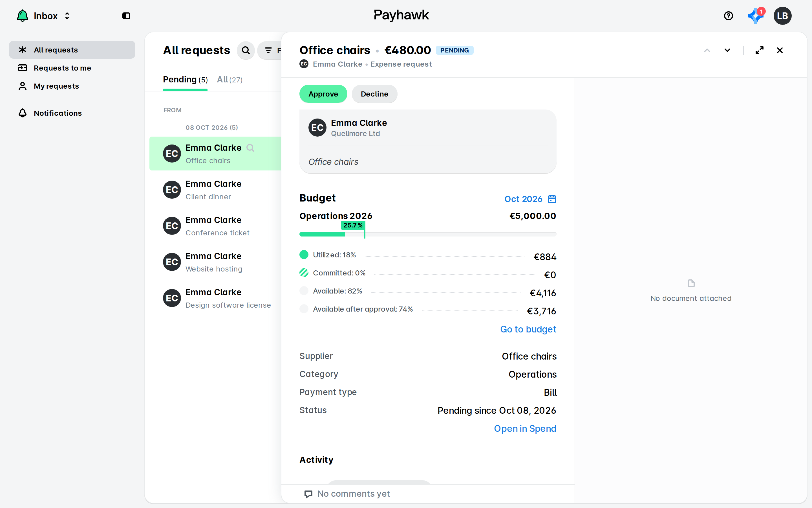This screenshot has width=812, height=508.
Task: Click the 25.7% budget marker label
Action: 353,225
